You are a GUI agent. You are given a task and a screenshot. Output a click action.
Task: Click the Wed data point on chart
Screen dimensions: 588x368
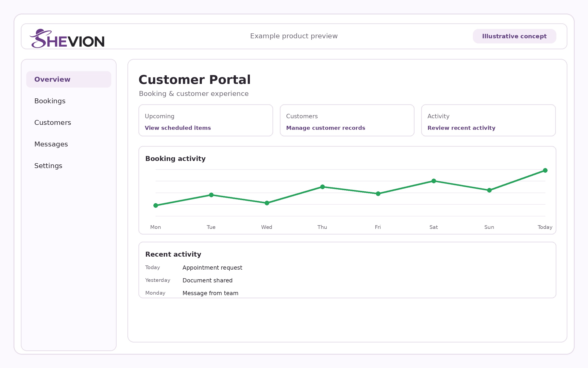tap(267, 203)
